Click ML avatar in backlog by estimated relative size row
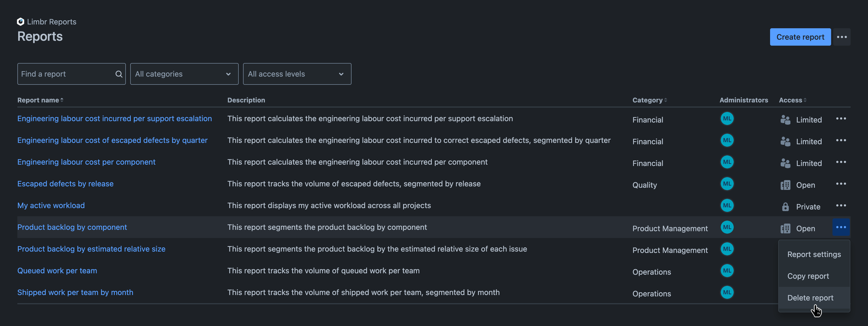Image resolution: width=868 pixels, height=326 pixels. point(727,249)
